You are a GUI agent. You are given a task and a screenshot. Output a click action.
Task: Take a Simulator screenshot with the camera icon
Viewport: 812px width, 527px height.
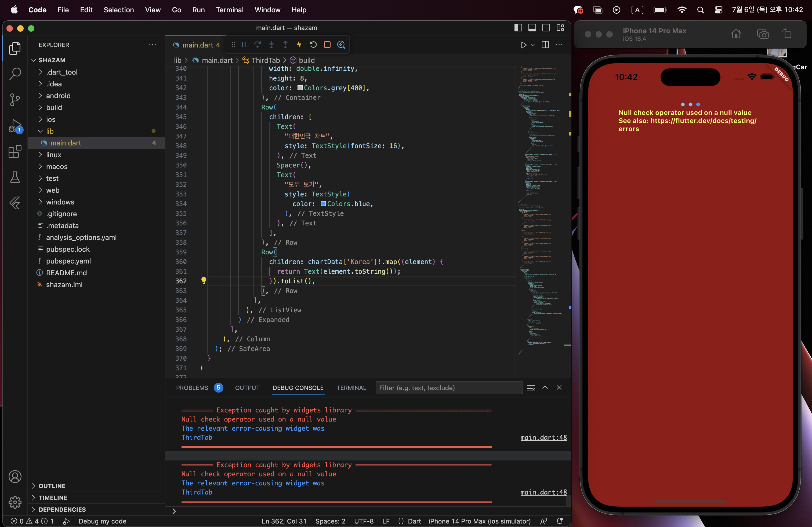763,34
